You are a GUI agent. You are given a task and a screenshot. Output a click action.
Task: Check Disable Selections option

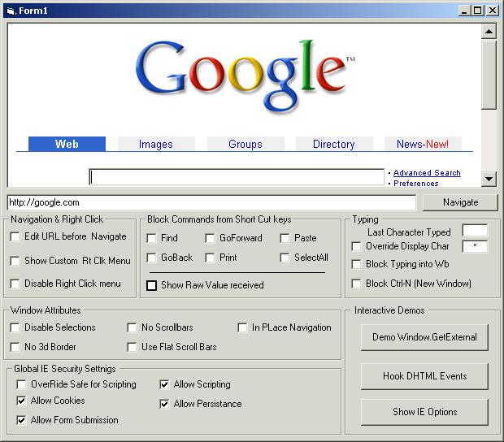15,327
